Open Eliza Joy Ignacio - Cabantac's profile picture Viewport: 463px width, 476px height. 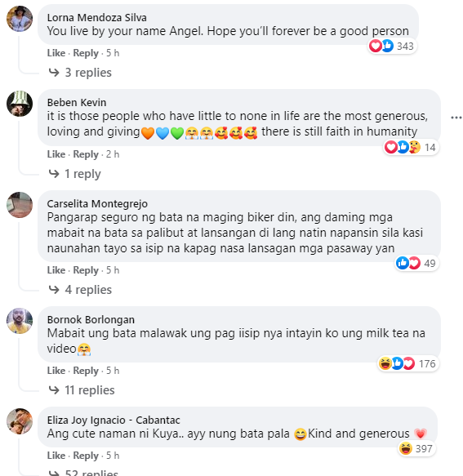point(20,421)
